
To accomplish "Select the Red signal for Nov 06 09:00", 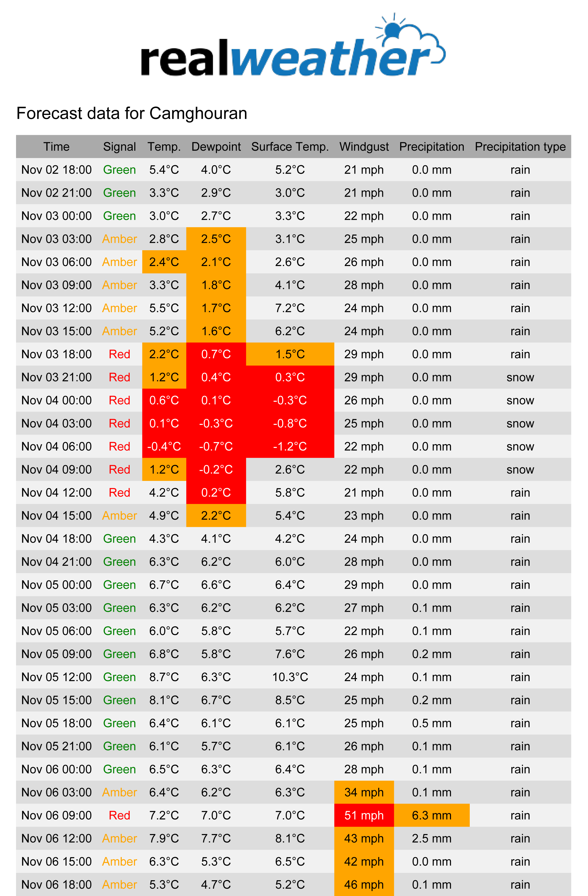I will [120, 815].
